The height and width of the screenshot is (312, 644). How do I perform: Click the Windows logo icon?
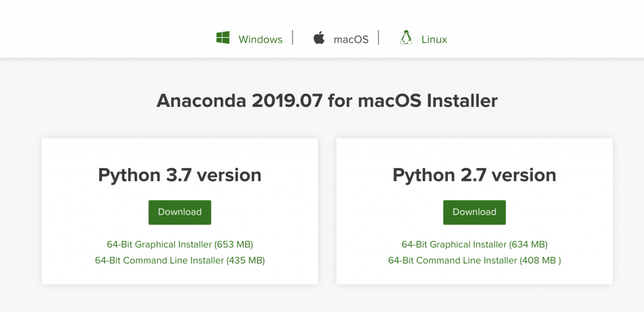tap(223, 38)
